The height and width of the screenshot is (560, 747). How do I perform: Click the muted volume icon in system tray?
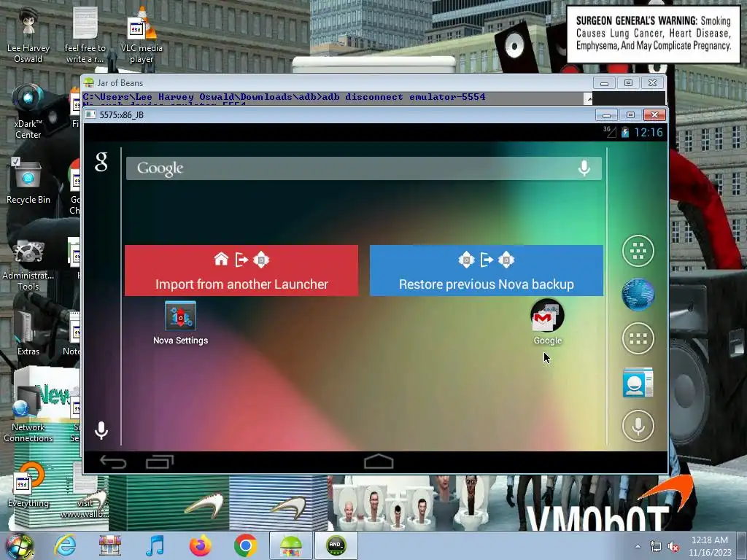[673, 547]
